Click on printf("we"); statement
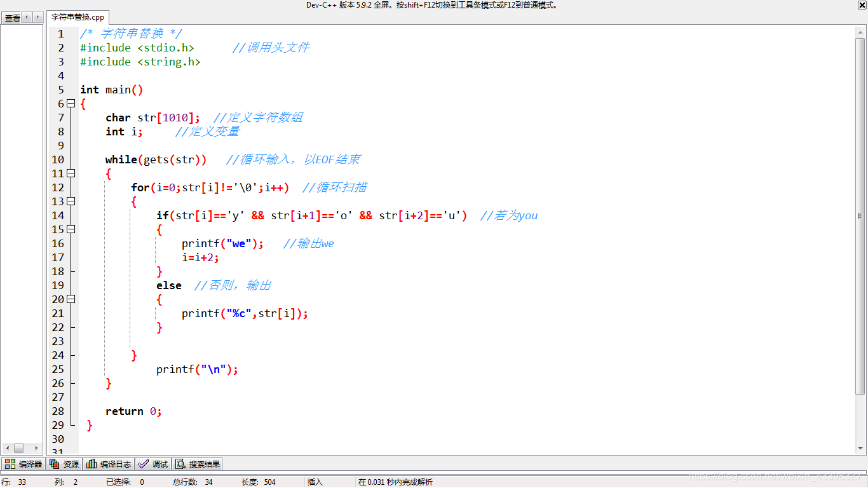868x488 pixels. [223, 243]
